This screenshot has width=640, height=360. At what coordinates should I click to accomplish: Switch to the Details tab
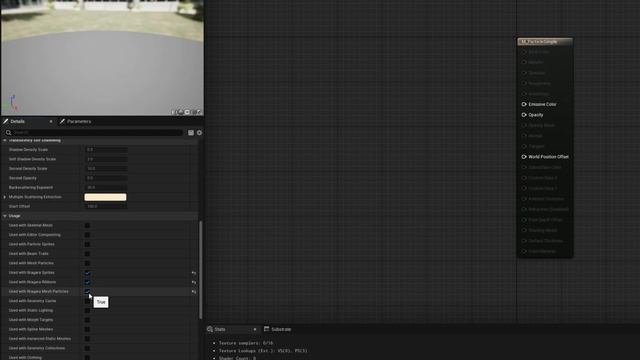[18, 122]
